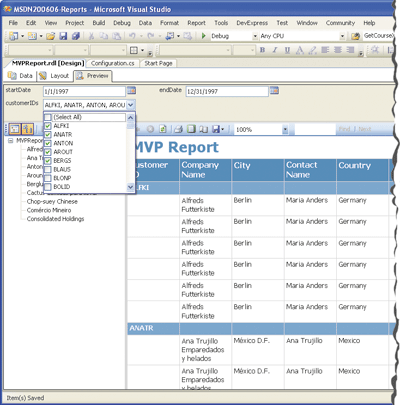The width and height of the screenshot is (400, 405).
Task: Switch to the Data view tab
Action: coord(20,76)
